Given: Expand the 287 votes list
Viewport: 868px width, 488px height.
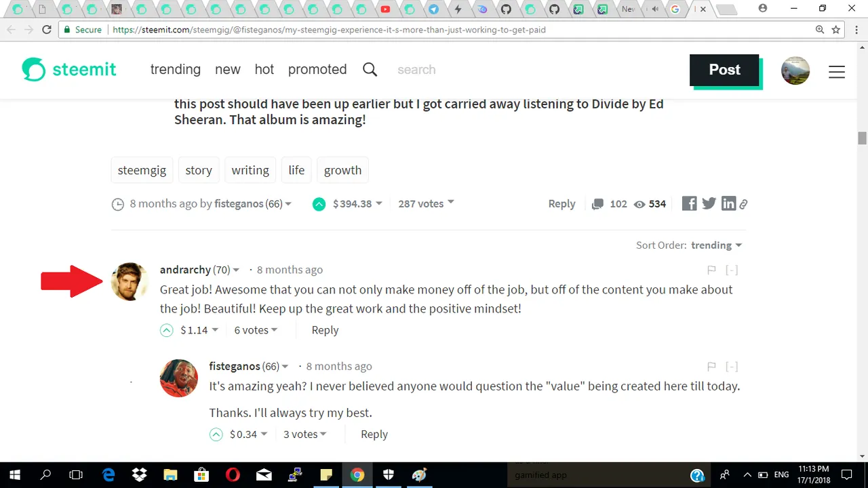Looking at the screenshot, I should (426, 203).
